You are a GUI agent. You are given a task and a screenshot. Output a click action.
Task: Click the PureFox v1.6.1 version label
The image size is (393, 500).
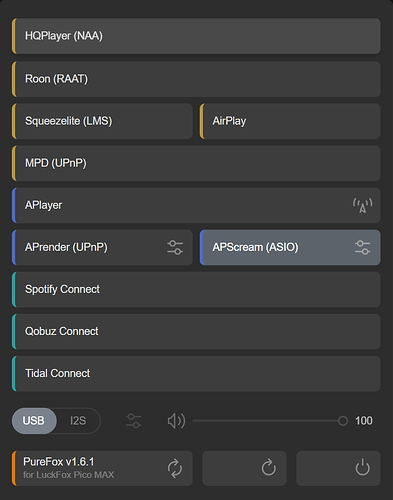pyautogui.click(x=59, y=462)
